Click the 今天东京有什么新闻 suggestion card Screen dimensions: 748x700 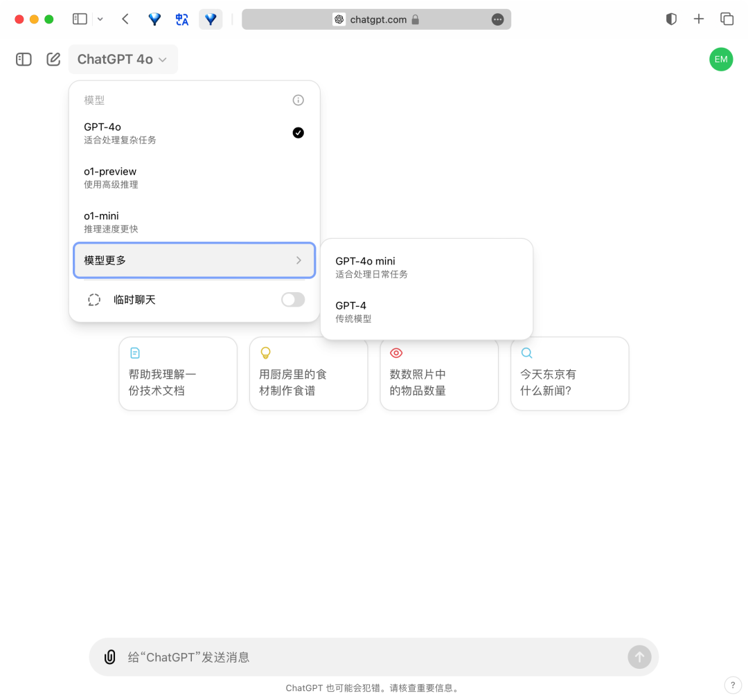point(569,374)
